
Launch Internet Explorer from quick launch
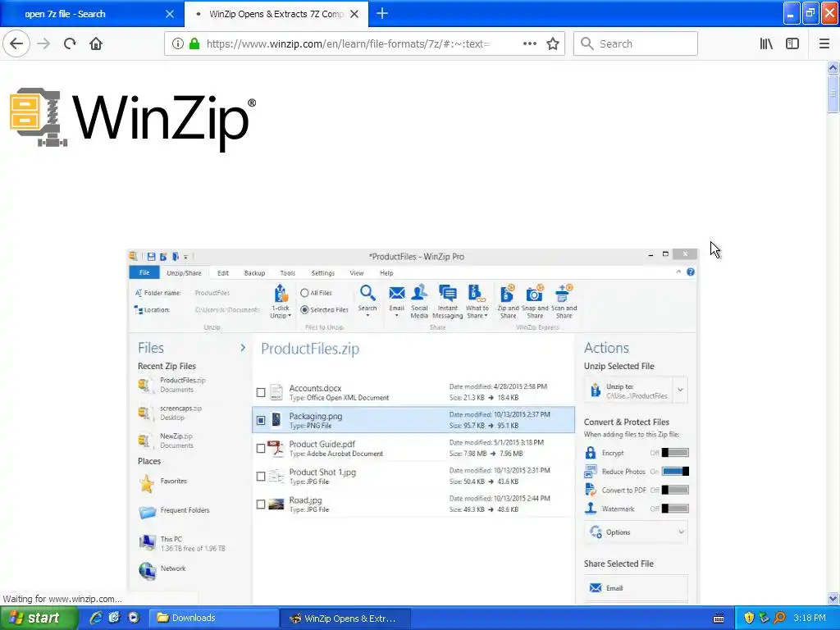click(x=95, y=618)
